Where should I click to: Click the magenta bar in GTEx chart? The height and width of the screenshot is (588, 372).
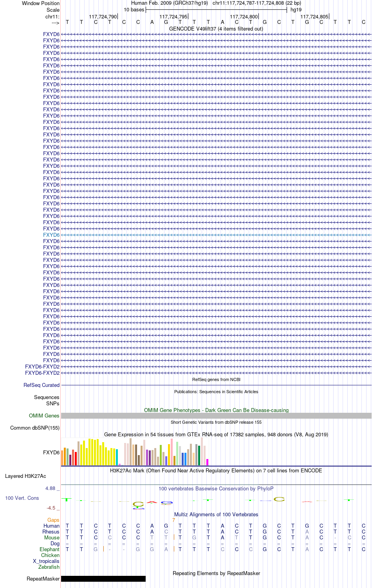pos(208,462)
